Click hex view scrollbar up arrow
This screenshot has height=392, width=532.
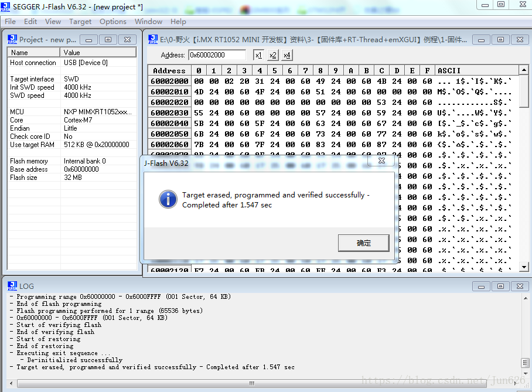[x=524, y=70]
